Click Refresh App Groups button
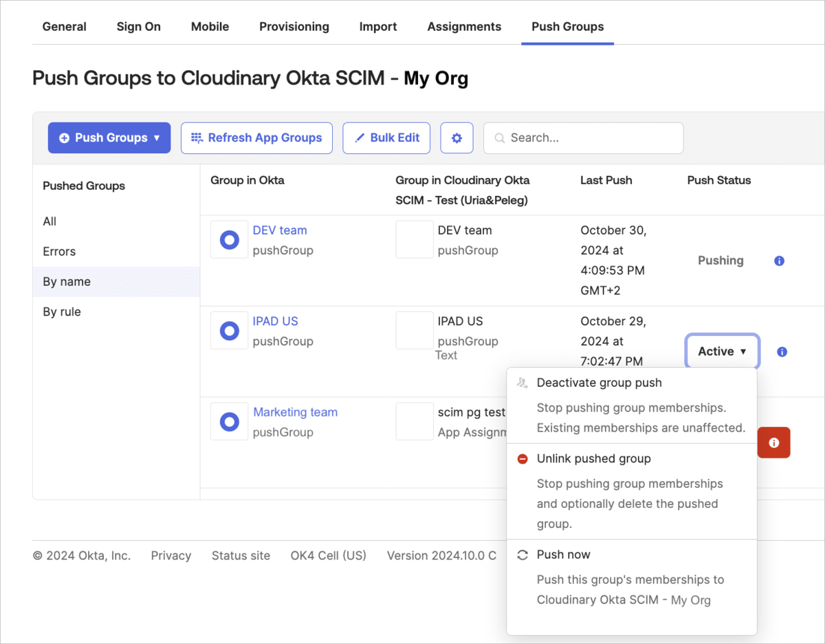 [256, 138]
